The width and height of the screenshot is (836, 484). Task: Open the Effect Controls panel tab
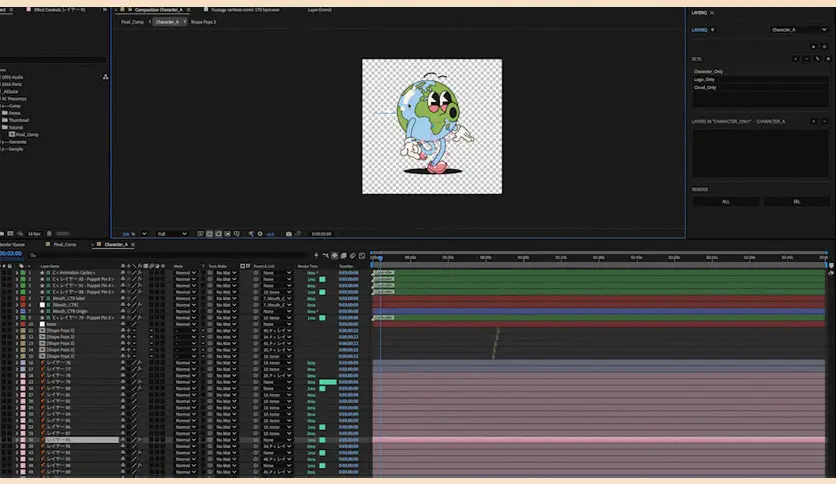(x=59, y=10)
